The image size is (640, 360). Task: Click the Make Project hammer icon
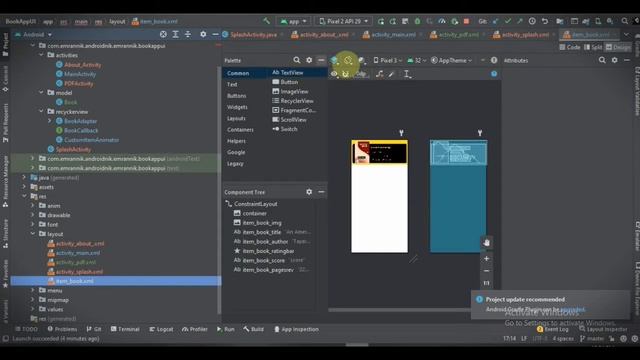click(x=267, y=21)
